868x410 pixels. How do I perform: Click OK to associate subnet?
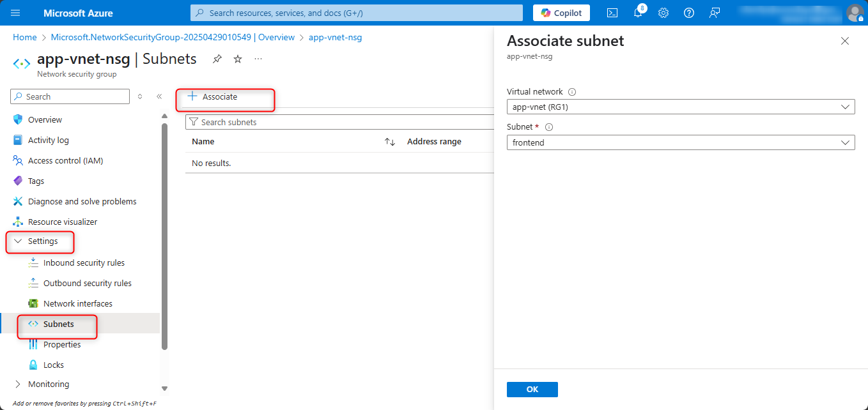[x=532, y=390]
